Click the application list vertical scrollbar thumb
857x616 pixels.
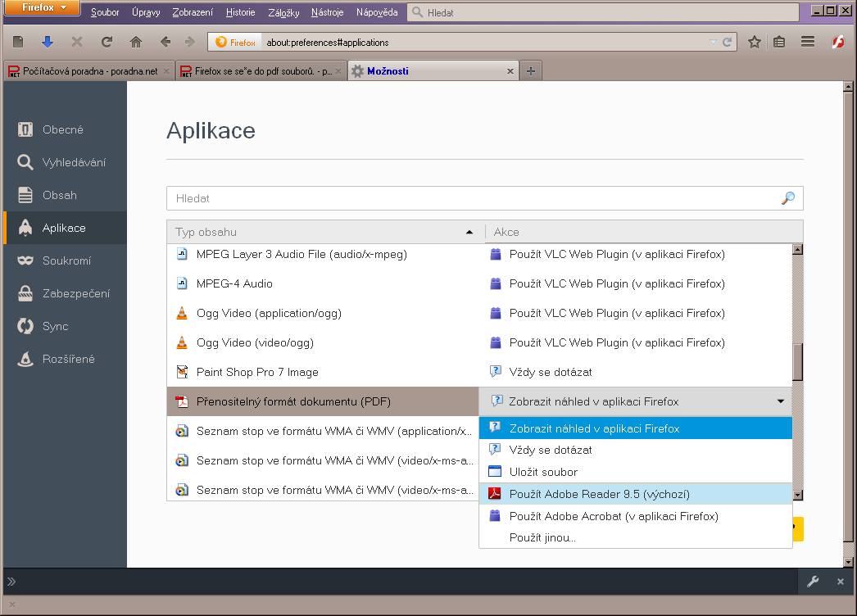click(x=797, y=361)
